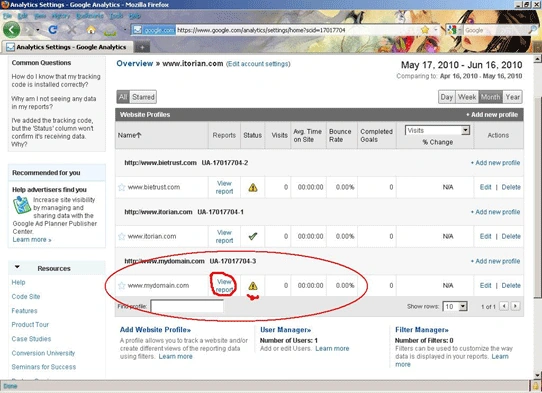Click Google Ad Planner recommendation icon

click(22, 205)
